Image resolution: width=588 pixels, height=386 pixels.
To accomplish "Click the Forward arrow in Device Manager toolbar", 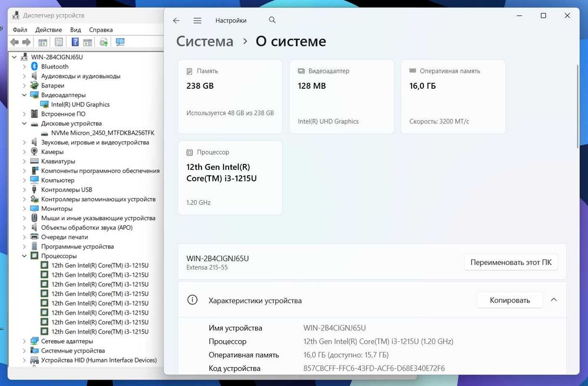I will point(26,42).
